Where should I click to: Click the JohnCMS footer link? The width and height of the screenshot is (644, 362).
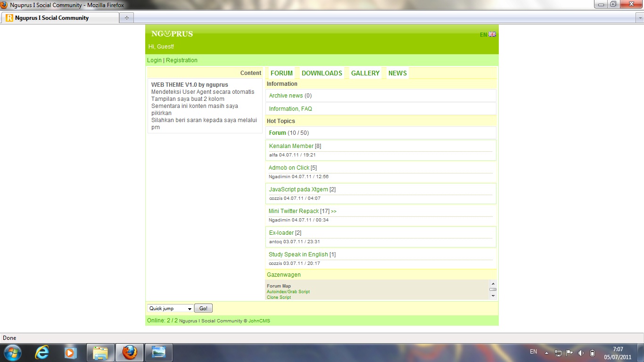pos(259,321)
